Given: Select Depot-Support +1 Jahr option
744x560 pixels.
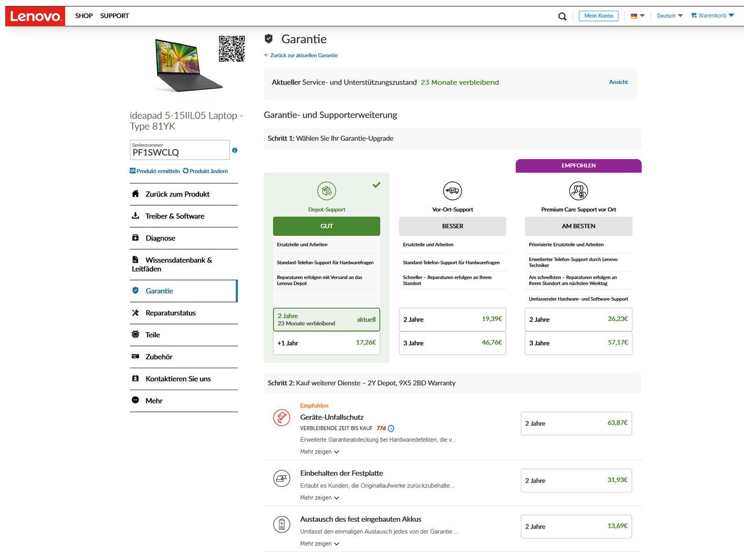Looking at the screenshot, I should coord(326,343).
